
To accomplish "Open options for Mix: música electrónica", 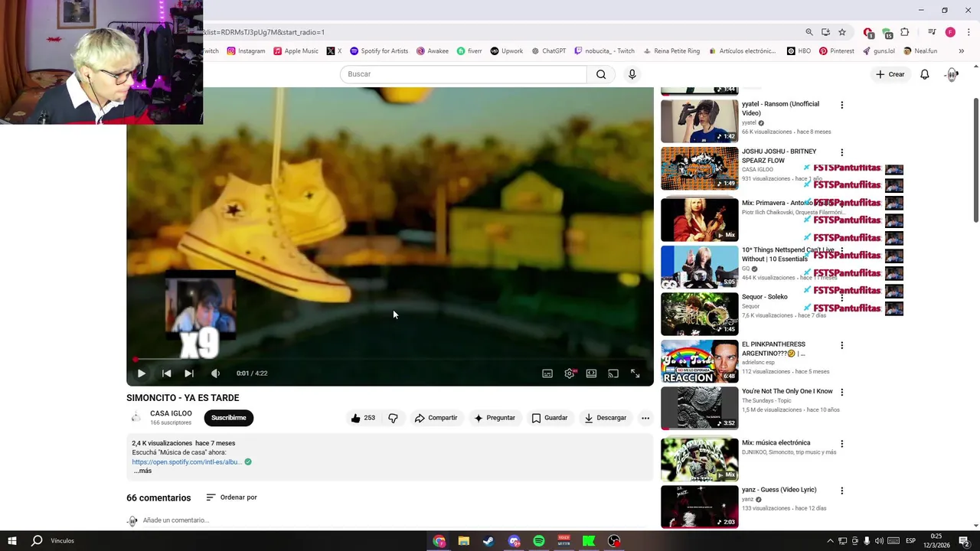I will coord(841,443).
